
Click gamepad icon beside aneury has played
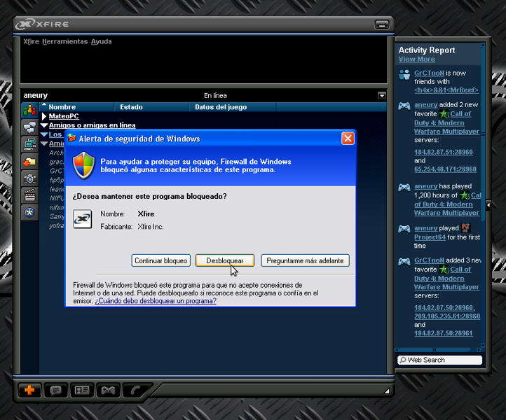(x=404, y=187)
